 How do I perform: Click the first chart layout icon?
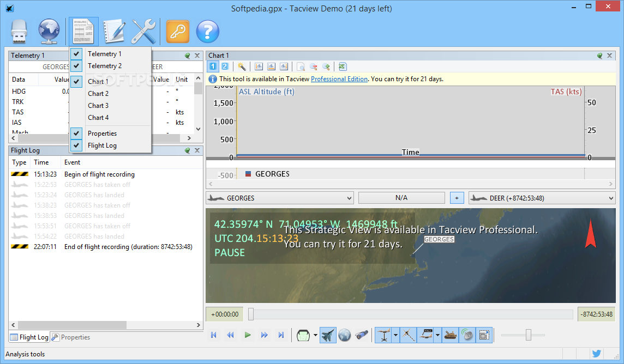(x=259, y=67)
